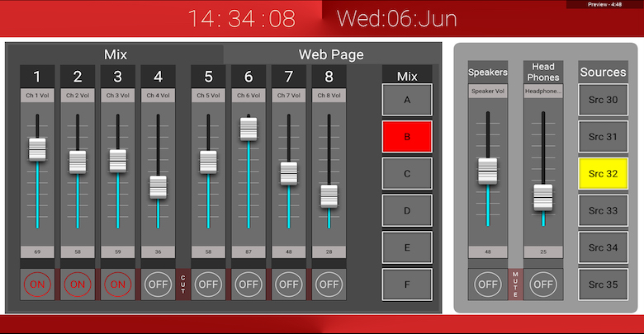
Task: Choose source Src 35
Action: tap(603, 285)
